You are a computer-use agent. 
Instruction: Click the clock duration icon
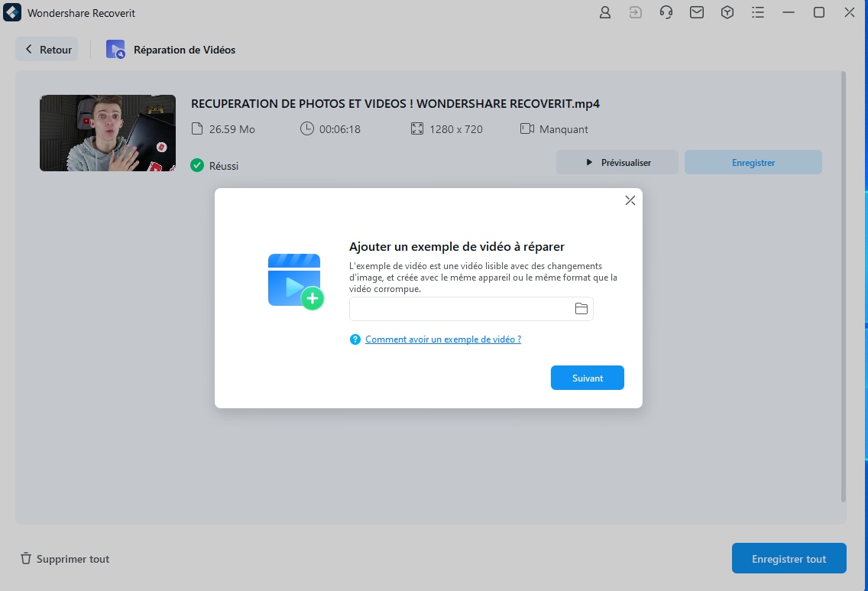coord(306,128)
